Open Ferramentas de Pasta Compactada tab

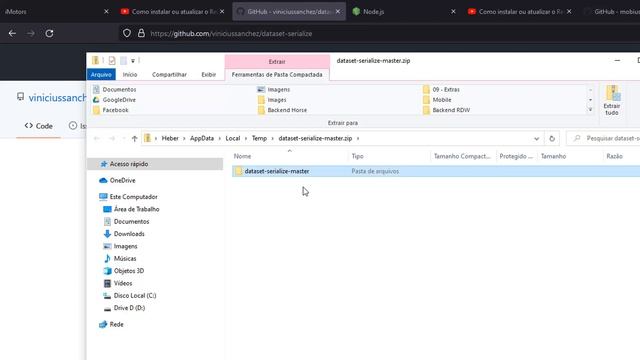pyautogui.click(x=277, y=74)
